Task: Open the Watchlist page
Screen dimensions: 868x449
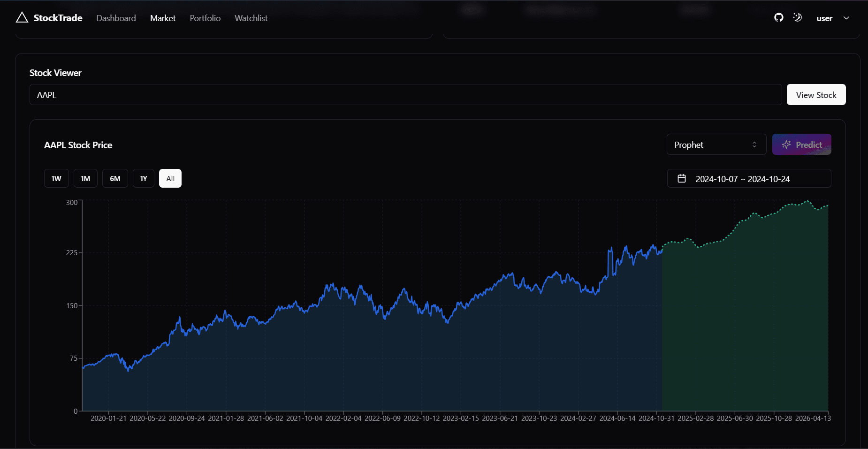Action: pyautogui.click(x=251, y=18)
